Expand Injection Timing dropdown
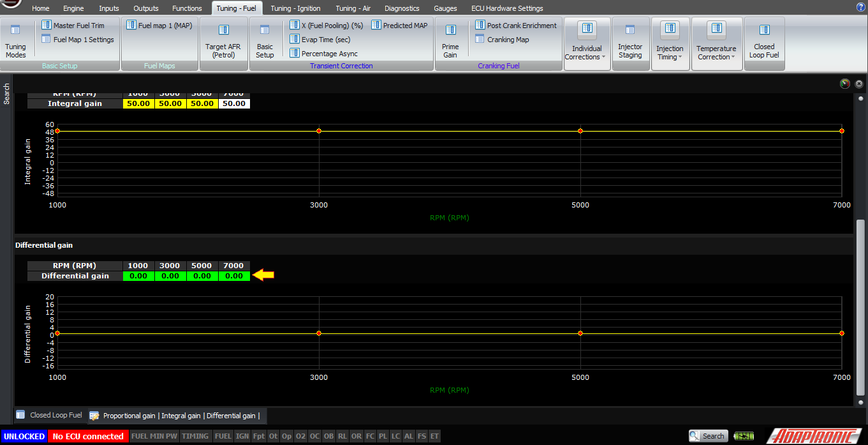Screen dimensions: 868x445 tap(670, 43)
